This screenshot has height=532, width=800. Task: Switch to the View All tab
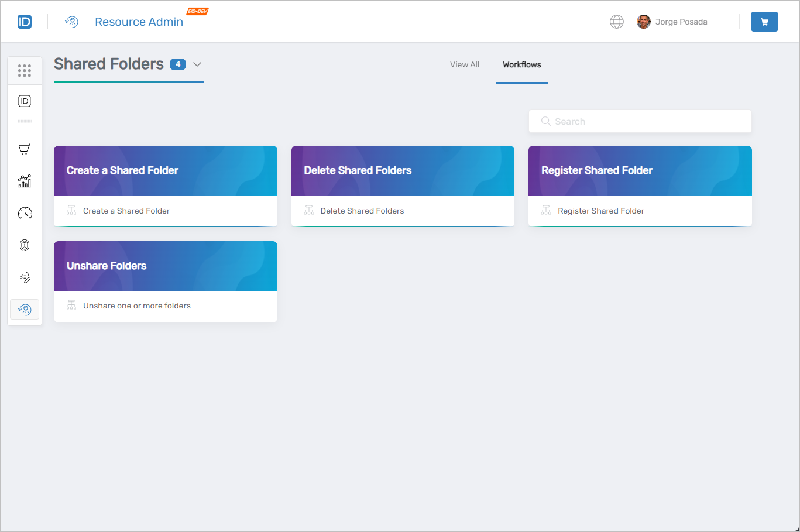[x=465, y=64]
